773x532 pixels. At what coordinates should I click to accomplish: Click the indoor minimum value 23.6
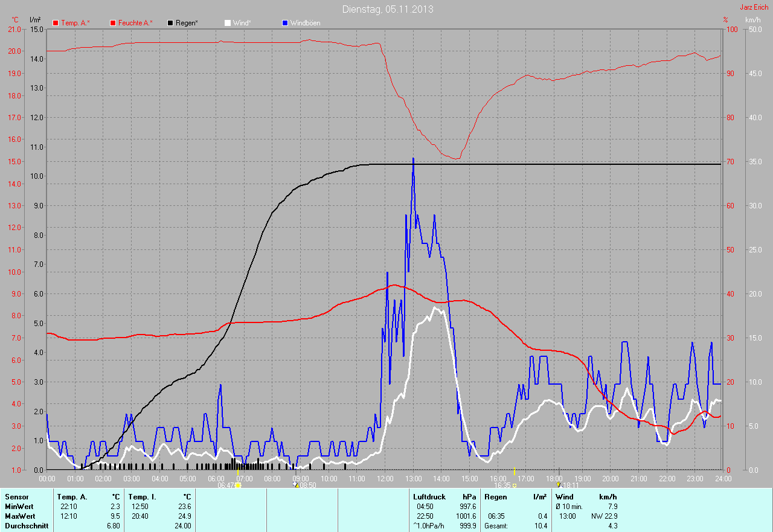click(185, 507)
